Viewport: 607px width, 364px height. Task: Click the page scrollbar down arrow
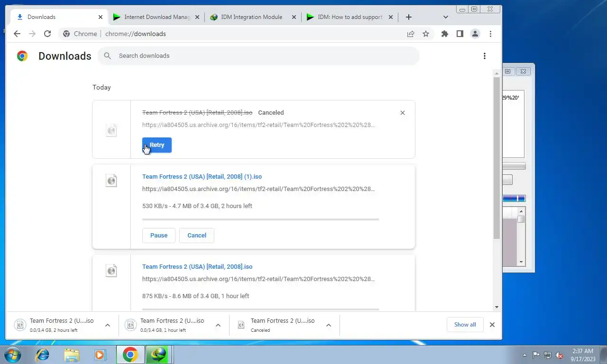click(497, 307)
